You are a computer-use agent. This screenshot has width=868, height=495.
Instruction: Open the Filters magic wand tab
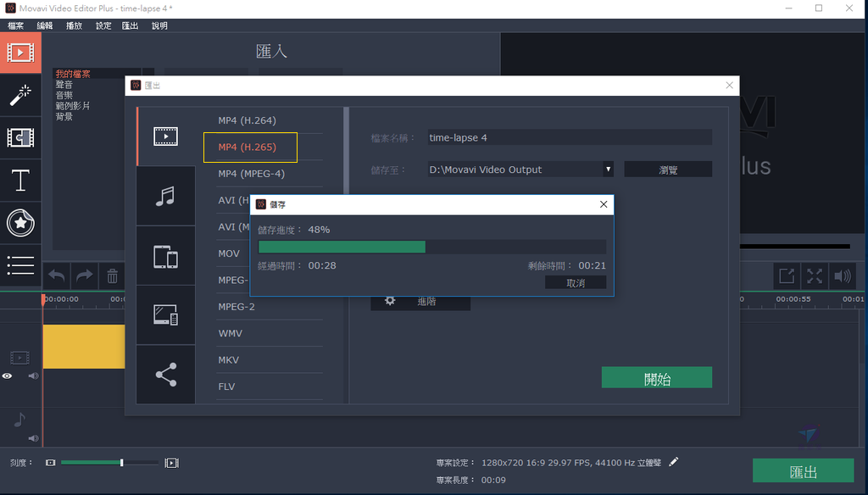[x=20, y=95]
